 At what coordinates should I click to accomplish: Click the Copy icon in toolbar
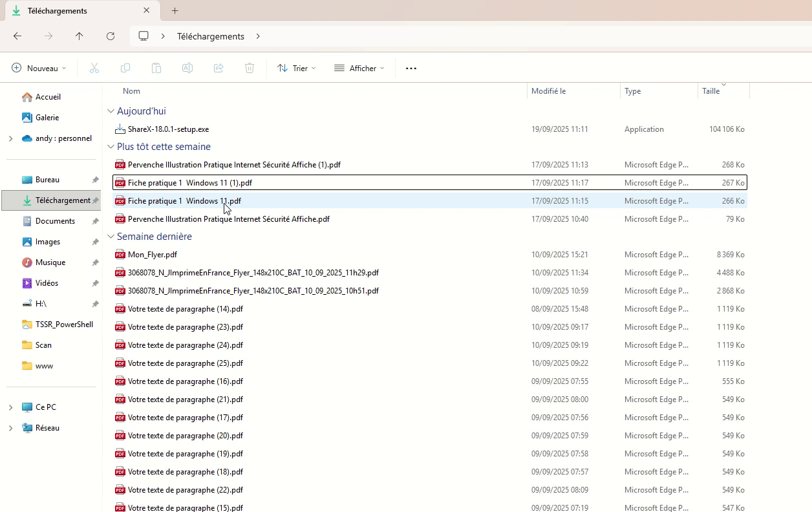pyautogui.click(x=125, y=68)
